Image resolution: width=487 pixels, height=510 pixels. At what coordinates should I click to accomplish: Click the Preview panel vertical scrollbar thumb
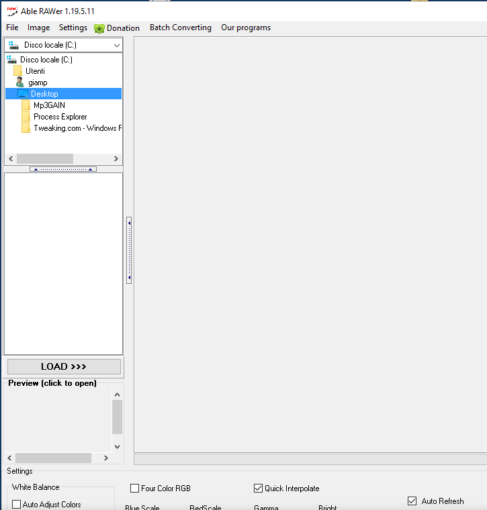point(117,417)
